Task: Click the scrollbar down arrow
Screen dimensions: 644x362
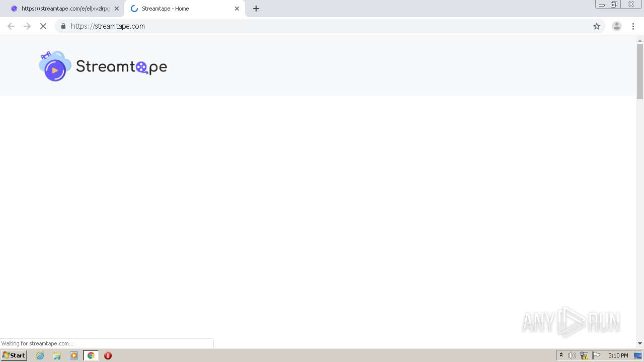Action: click(x=640, y=343)
